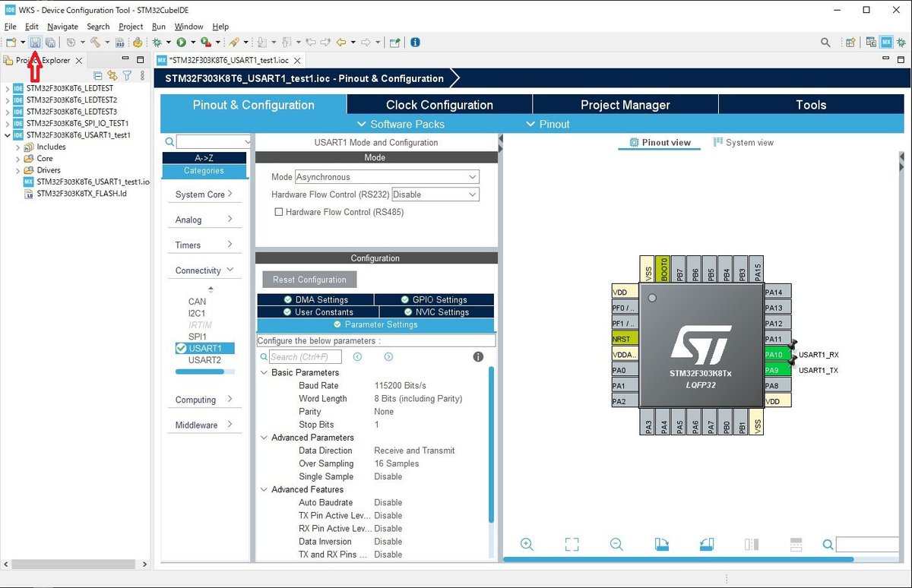The image size is (912, 588).
Task: Zoom in on the pinout view
Action: point(527,544)
